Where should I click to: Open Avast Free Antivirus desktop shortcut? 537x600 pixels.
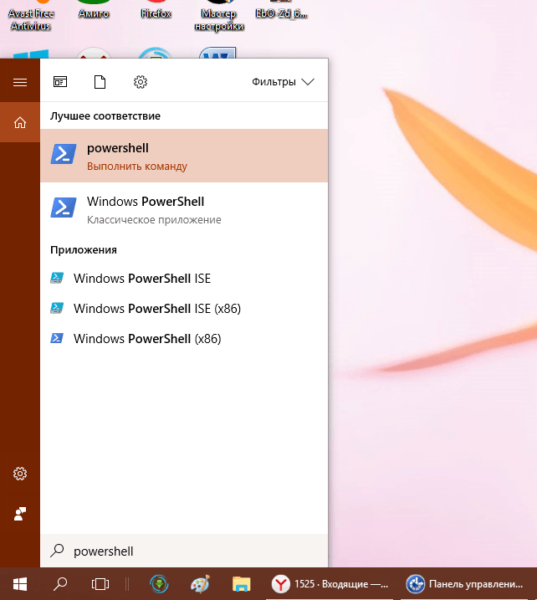pyautogui.click(x=31, y=15)
